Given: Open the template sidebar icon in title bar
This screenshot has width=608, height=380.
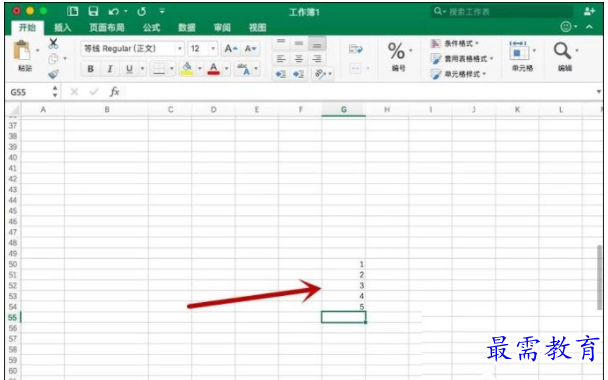Looking at the screenshot, I should (x=73, y=11).
